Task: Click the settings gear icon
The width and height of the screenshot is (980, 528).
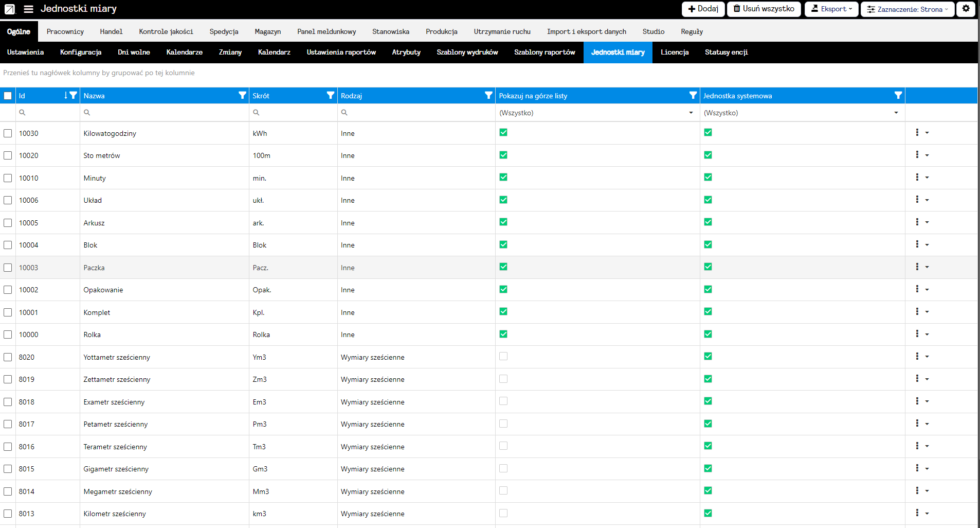Action: click(966, 9)
